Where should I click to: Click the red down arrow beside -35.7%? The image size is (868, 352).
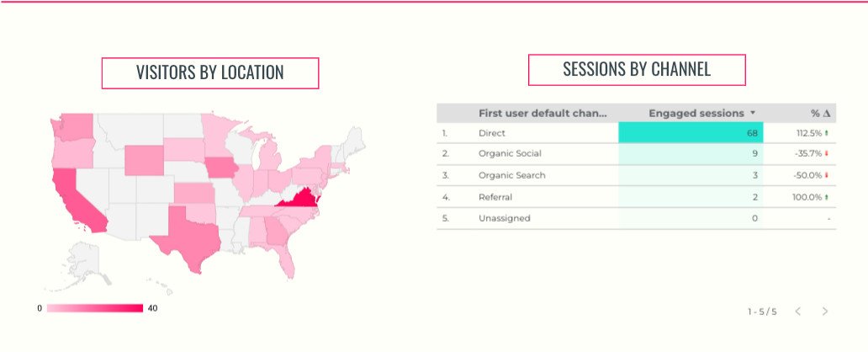(827, 153)
